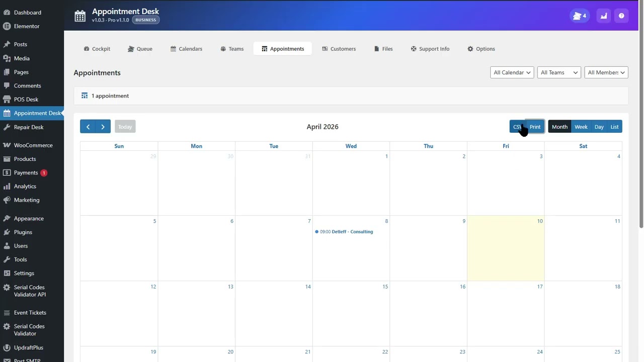
Task: Click the Comments bubble icon
Action: (7, 85)
